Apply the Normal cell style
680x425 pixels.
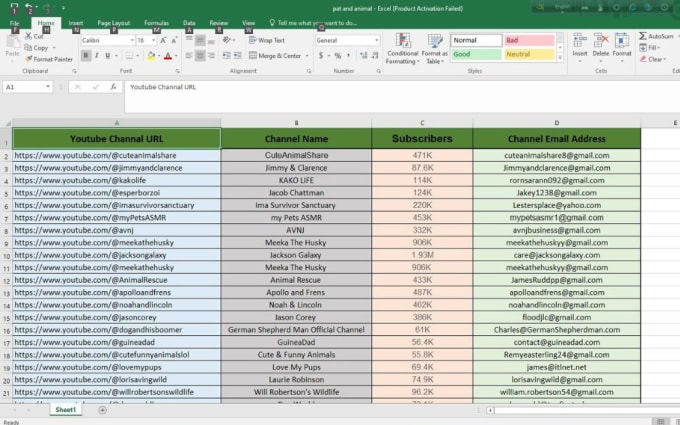(476, 40)
